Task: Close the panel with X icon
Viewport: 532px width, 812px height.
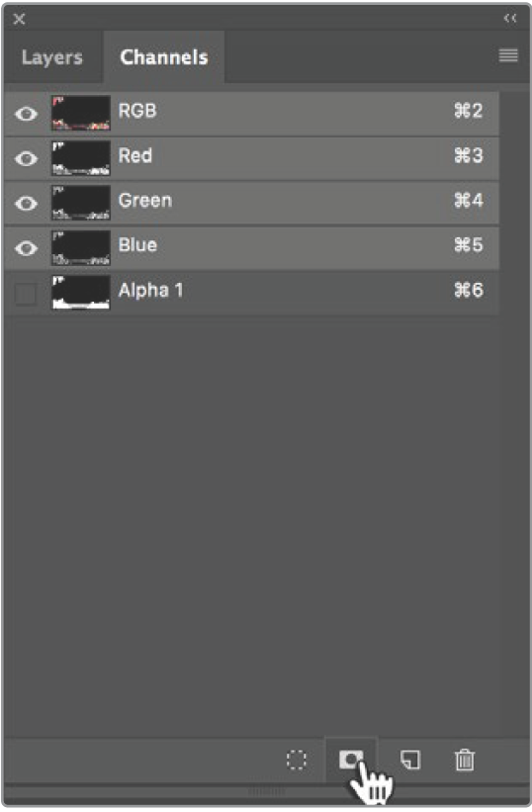Action: pyautogui.click(x=19, y=19)
